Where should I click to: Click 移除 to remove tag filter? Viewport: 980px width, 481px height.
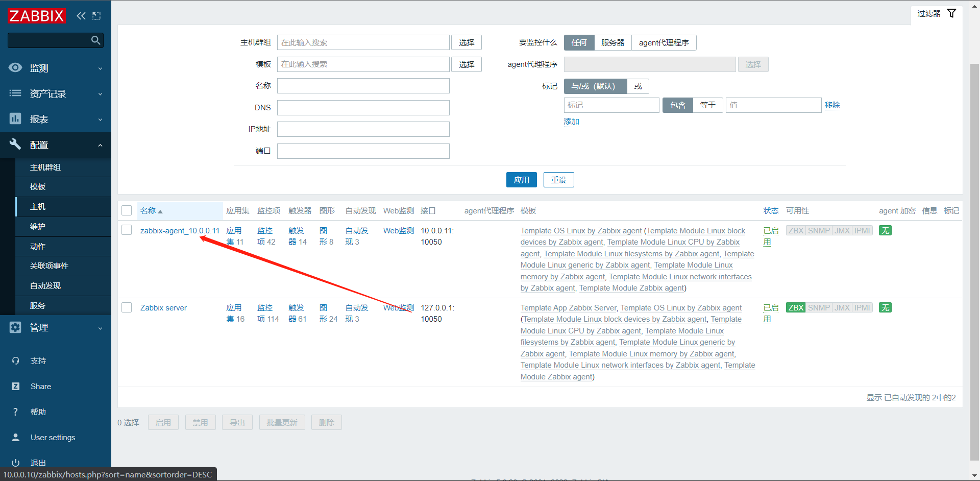pyautogui.click(x=832, y=105)
